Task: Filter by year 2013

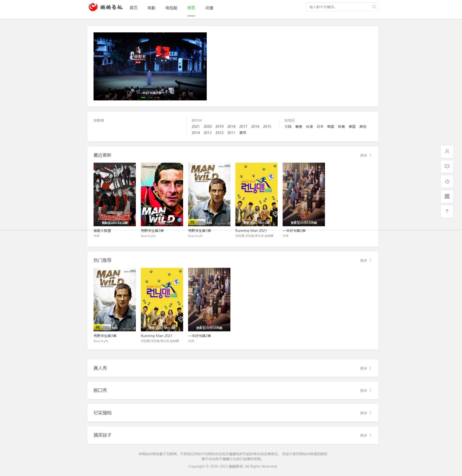Action: [x=207, y=133]
